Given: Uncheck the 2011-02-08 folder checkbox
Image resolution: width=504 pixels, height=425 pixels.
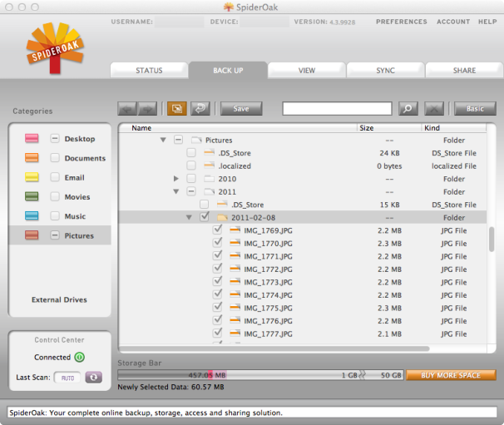Looking at the screenshot, I should (204, 217).
